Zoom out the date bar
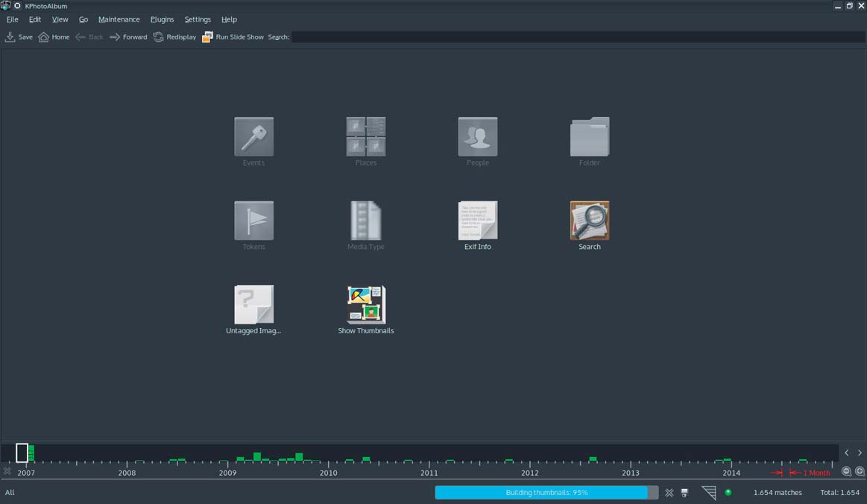This screenshot has width=867, height=504. (847, 471)
